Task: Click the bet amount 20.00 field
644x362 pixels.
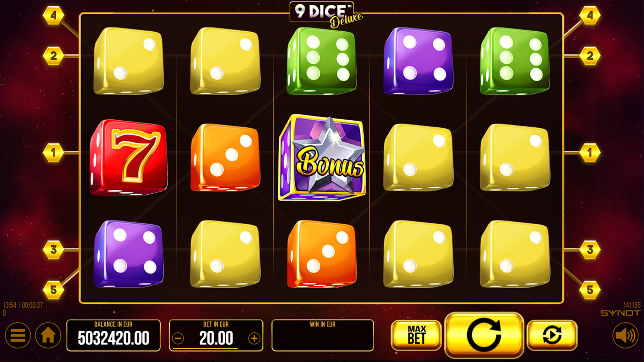Action: 216,338
